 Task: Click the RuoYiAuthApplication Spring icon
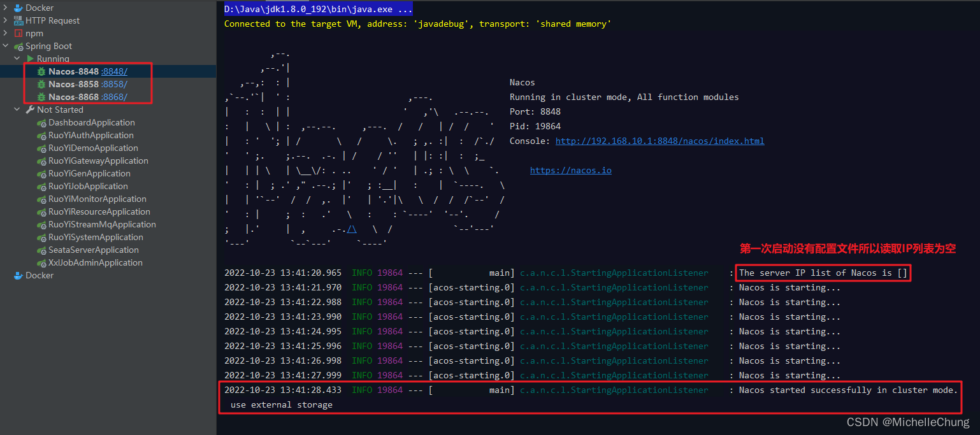41,136
